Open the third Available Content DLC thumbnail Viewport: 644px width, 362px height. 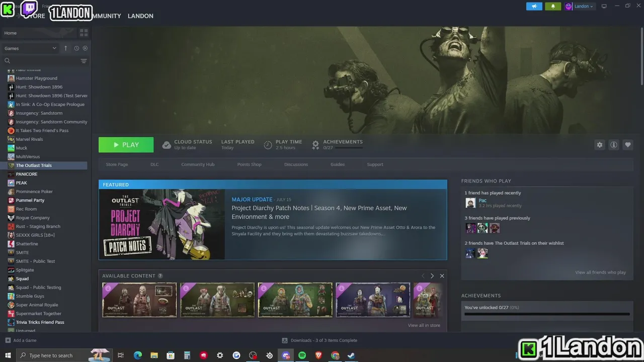click(295, 300)
